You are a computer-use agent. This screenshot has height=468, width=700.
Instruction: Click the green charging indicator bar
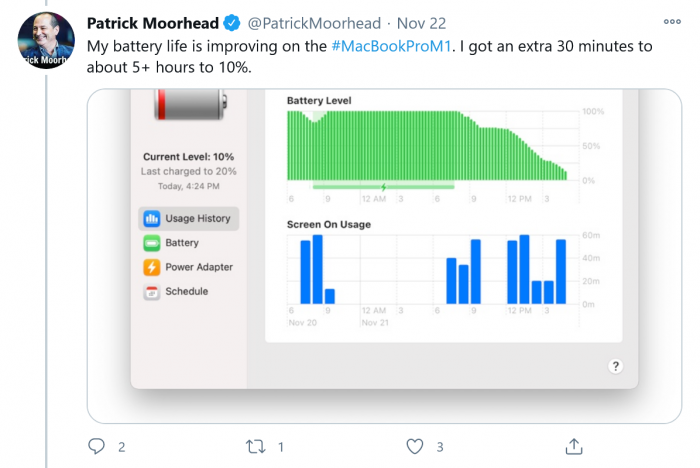383,186
